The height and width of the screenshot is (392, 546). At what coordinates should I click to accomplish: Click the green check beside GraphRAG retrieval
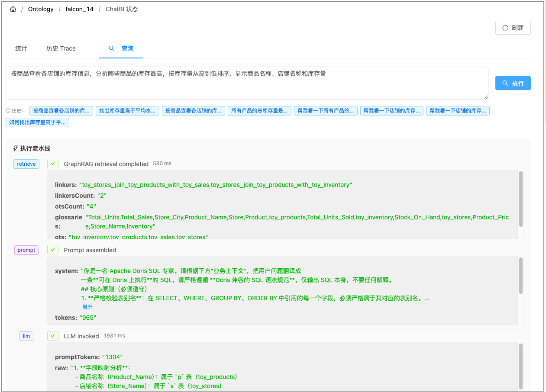[x=53, y=164]
